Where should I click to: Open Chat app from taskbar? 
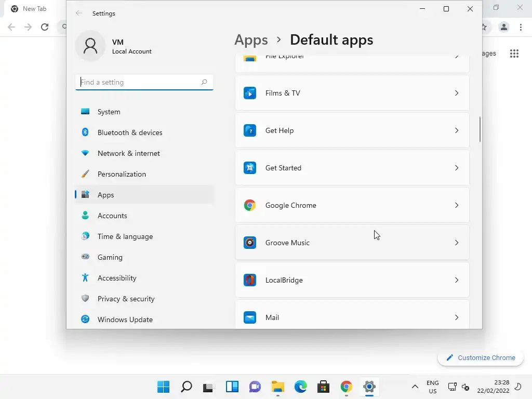(x=255, y=387)
